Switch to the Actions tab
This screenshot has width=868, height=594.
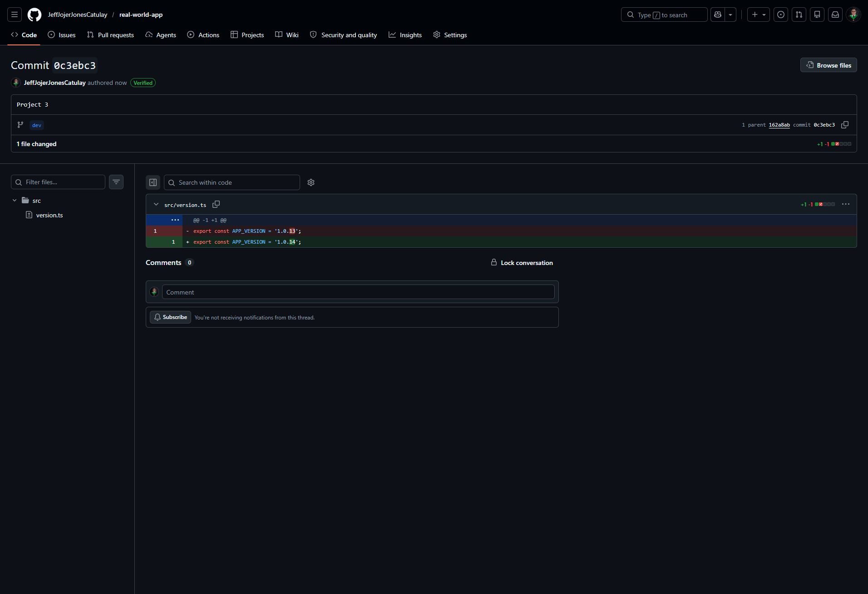click(203, 35)
